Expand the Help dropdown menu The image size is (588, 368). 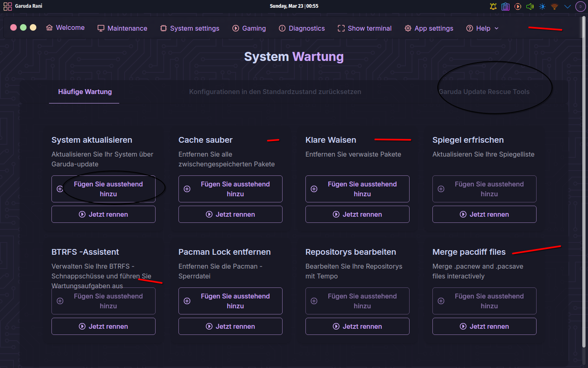483,28
